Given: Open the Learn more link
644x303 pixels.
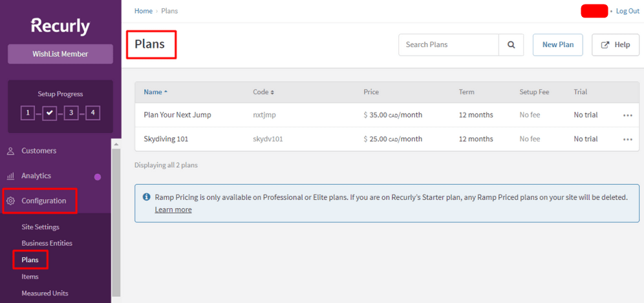Looking at the screenshot, I should pyautogui.click(x=173, y=209).
